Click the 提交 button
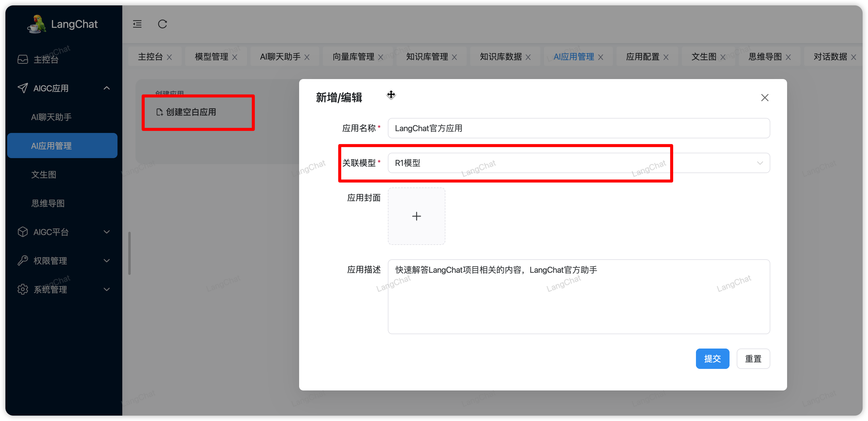The width and height of the screenshot is (868, 421). (712, 359)
